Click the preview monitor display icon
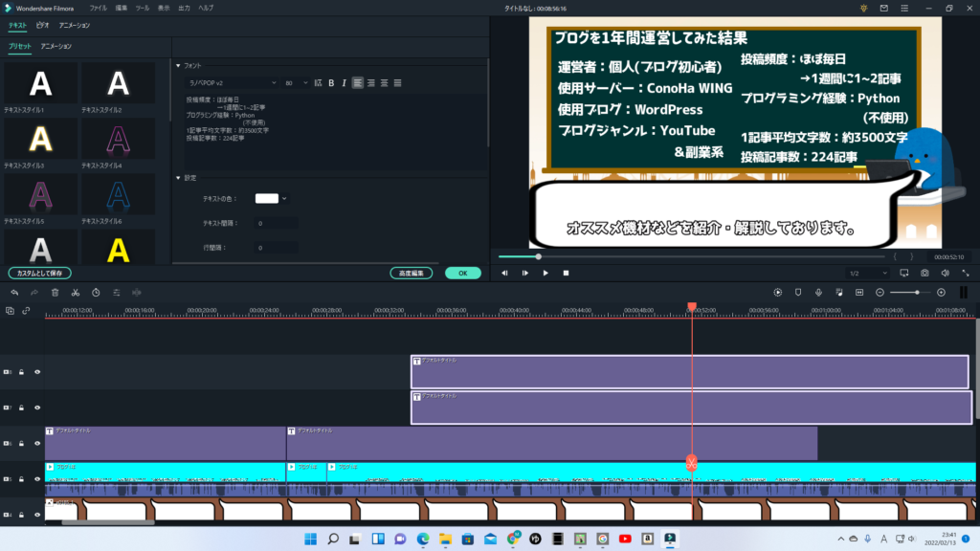The image size is (980, 551). click(x=904, y=273)
